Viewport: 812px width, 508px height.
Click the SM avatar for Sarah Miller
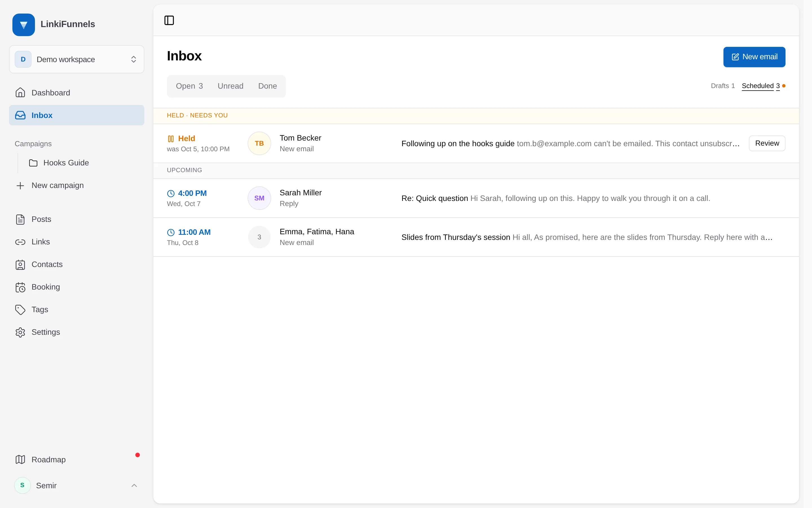259,198
